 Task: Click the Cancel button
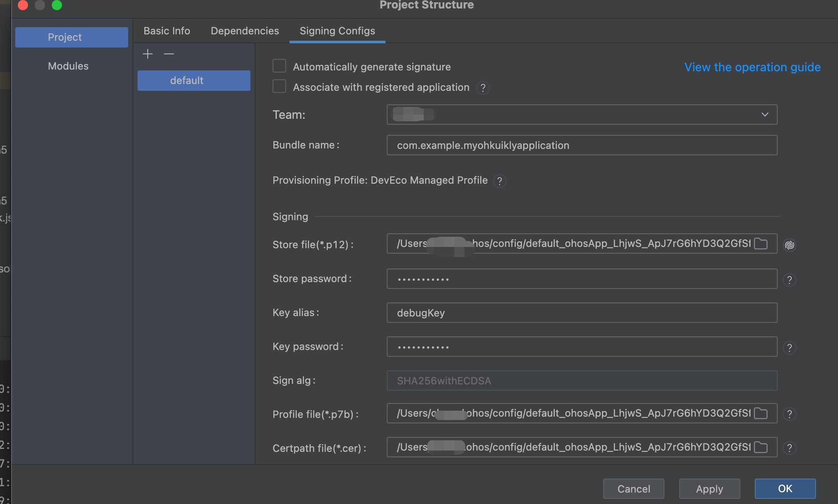(633, 489)
